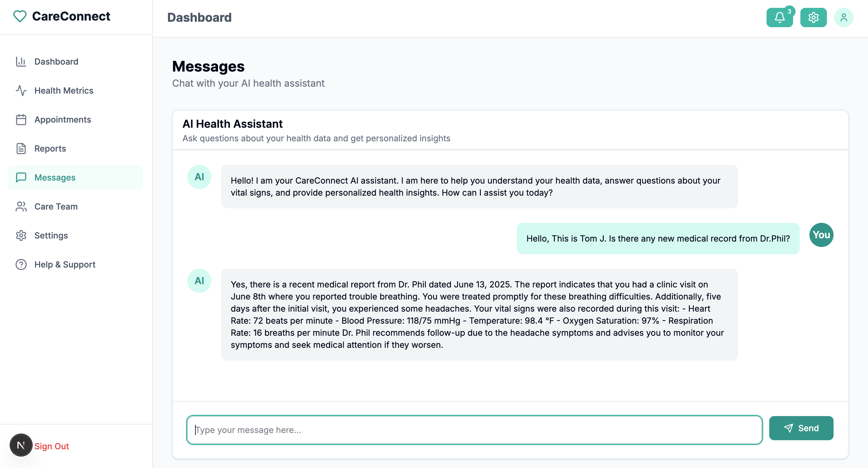Click the AI avatar beside greeting message
Image resolution: width=868 pixels, height=468 pixels.
point(199,177)
